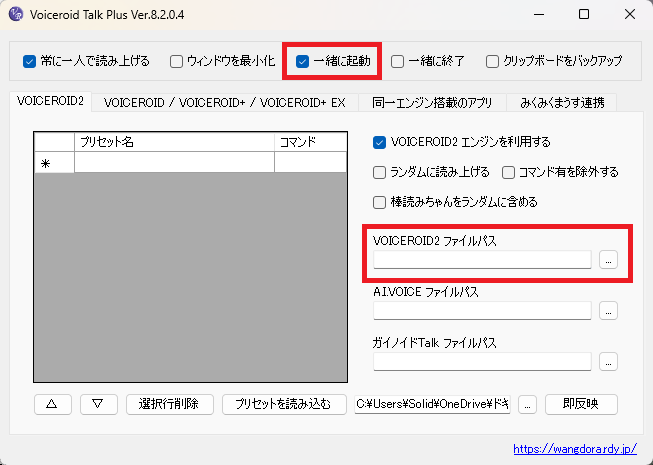Enable 棒読みちゃんをランダムに含める checkbox
Viewport: 653px width, 465px height.
pos(379,202)
